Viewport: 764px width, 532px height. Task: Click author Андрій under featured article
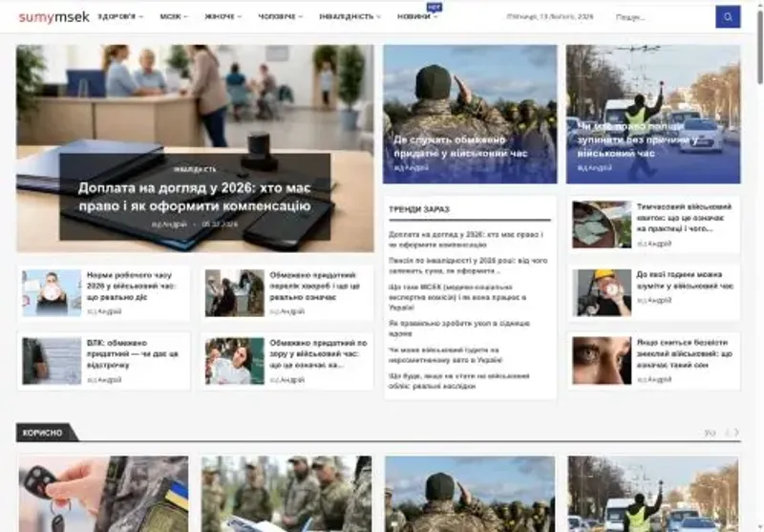pyautogui.click(x=175, y=224)
